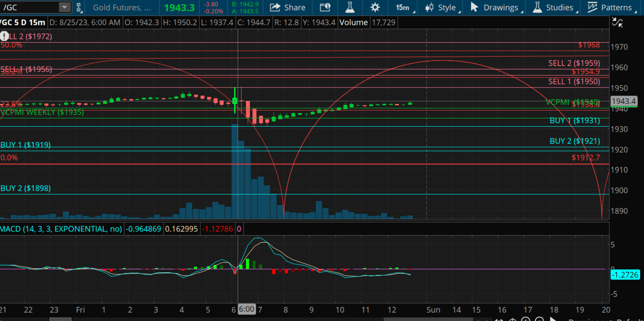This screenshot has width=644, height=321.
Task: Click the Volume study label
Action: tap(353, 22)
